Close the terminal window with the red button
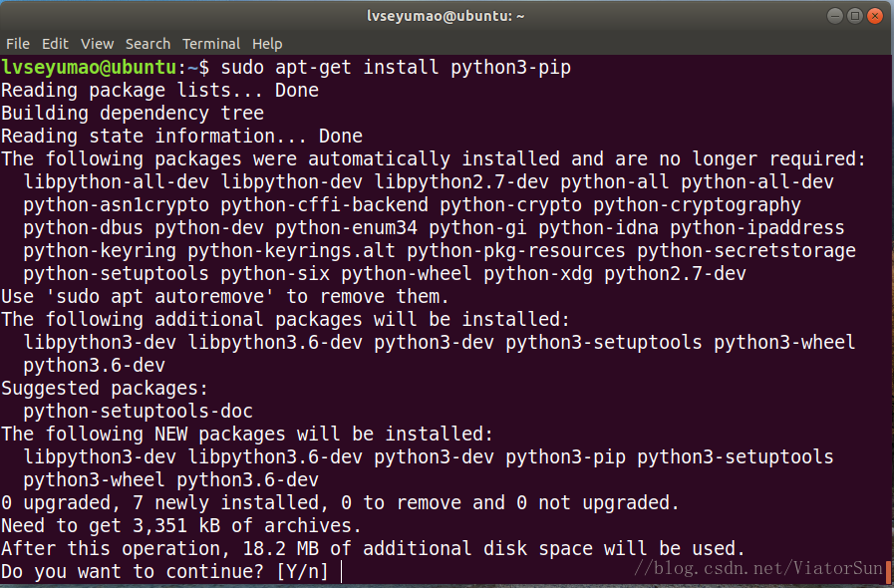 (875, 16)
